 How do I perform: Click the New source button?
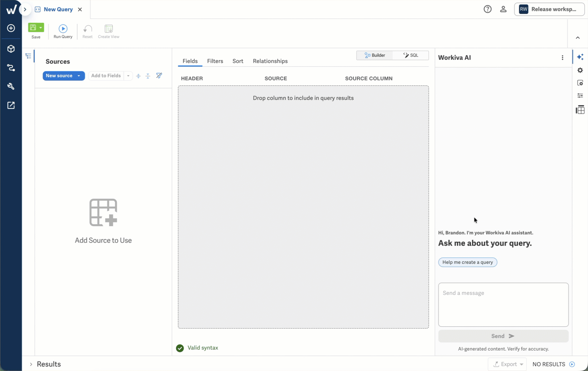pyautogui.click(x=59, y=76)
